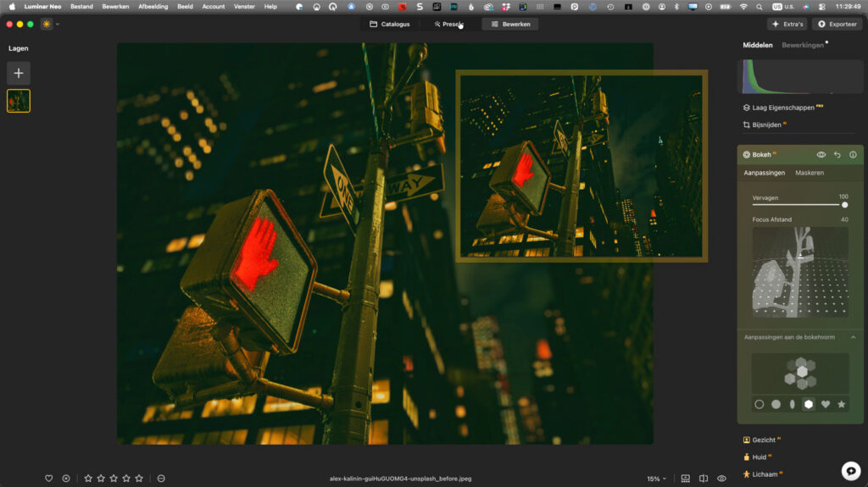Image resolution: width=868 pixels, height=487 pixels.
Task: Choose the ring bokeh shape
Action: 759,405
